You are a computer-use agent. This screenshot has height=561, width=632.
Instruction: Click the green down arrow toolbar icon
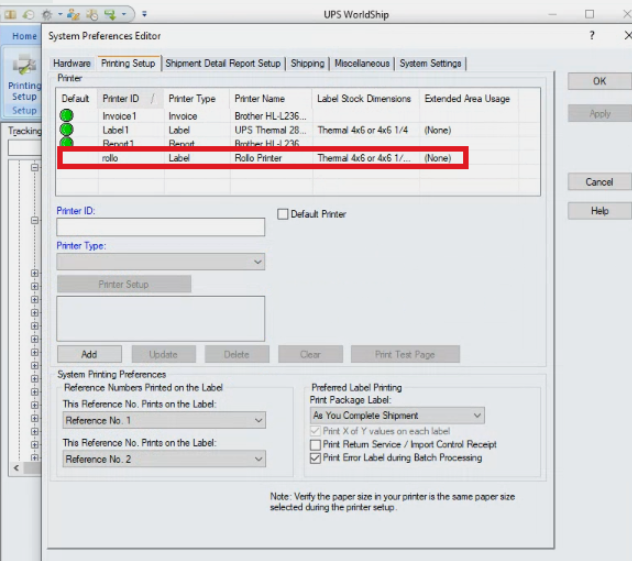(110, 15)
